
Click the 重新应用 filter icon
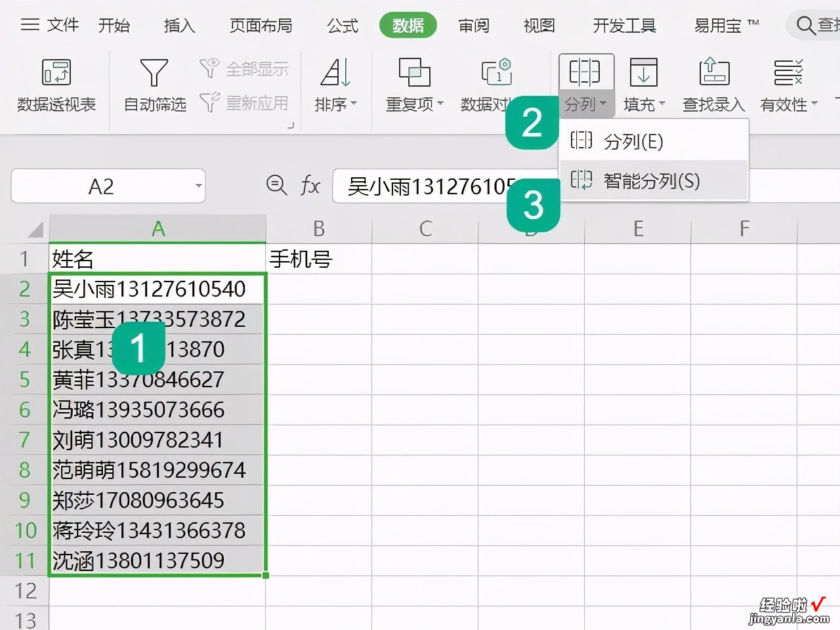(x=209, y=102)
